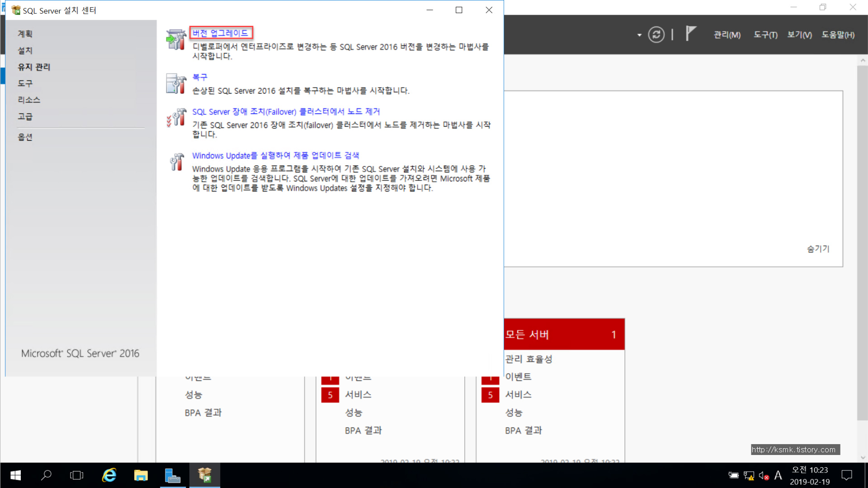
Task: Click 숨기기 in Server Manager welcome panel
Action: (x=818, y=249)
